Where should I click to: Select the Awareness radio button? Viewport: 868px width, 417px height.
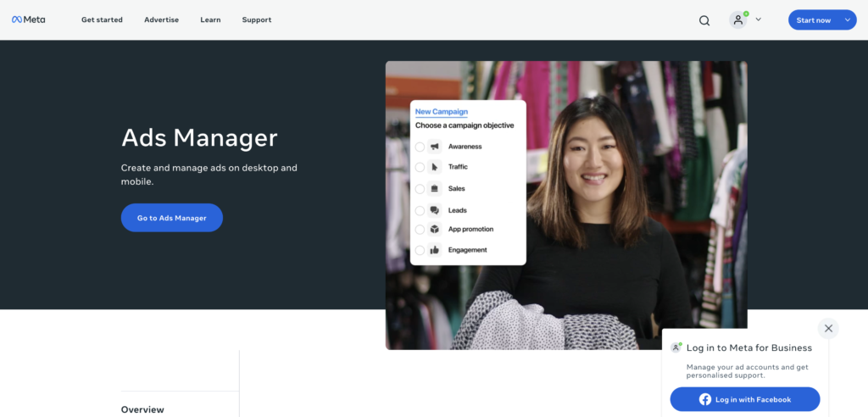click(x=420, y=147)
